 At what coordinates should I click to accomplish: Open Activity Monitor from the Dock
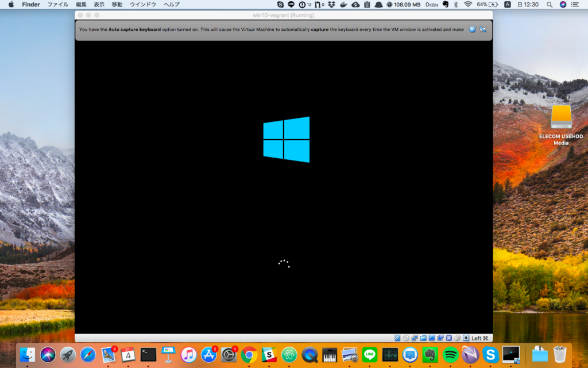coord(390,354)
